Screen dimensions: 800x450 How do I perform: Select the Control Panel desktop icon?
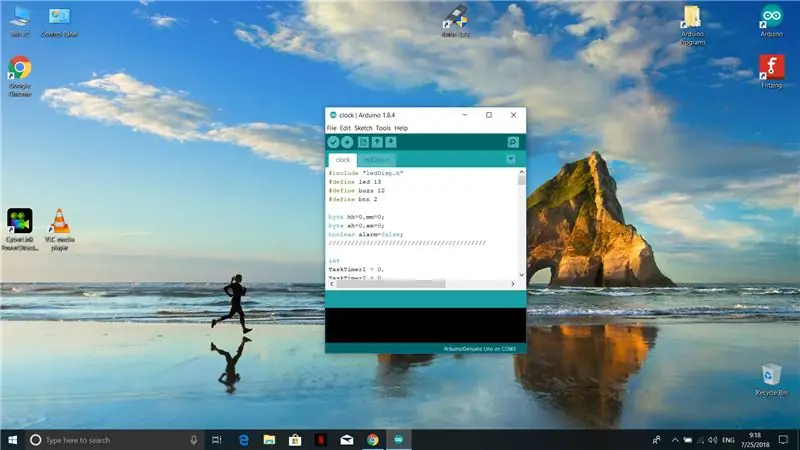[x=59, y=21]
